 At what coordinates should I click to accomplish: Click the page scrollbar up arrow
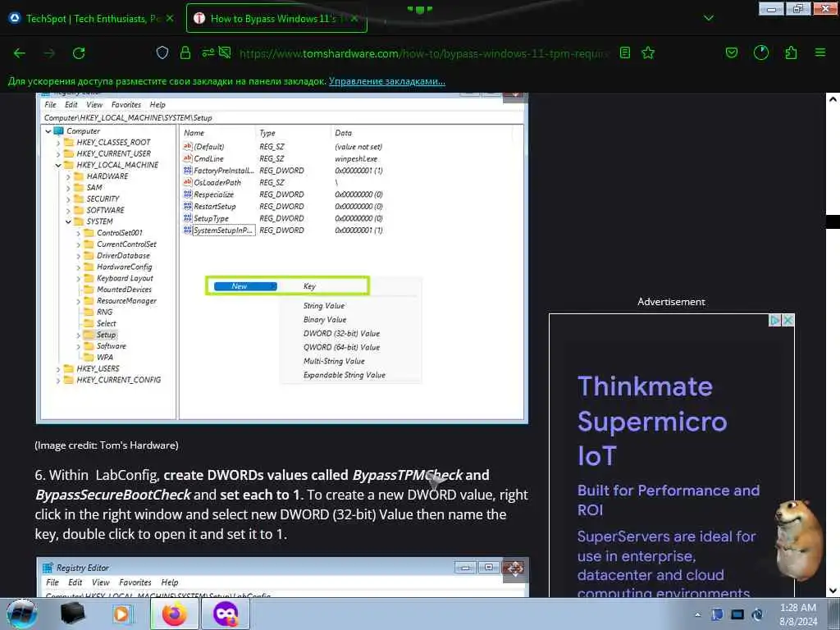(x=833, y=99)
